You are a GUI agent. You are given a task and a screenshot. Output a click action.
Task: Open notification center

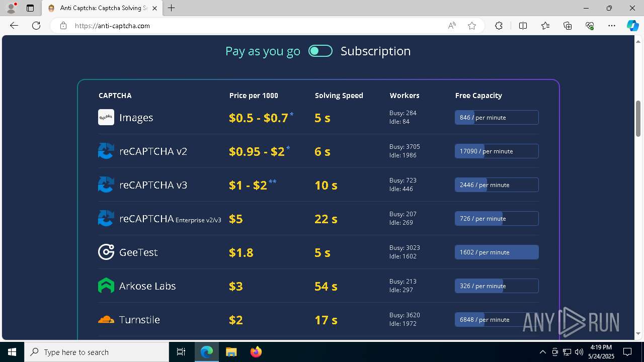click(627, 352)
